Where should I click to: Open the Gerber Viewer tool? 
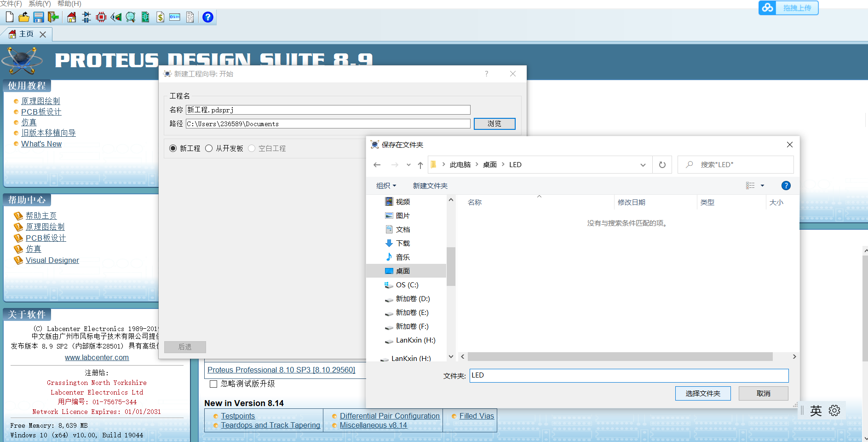pyautogui.click(x=130, y=17)
